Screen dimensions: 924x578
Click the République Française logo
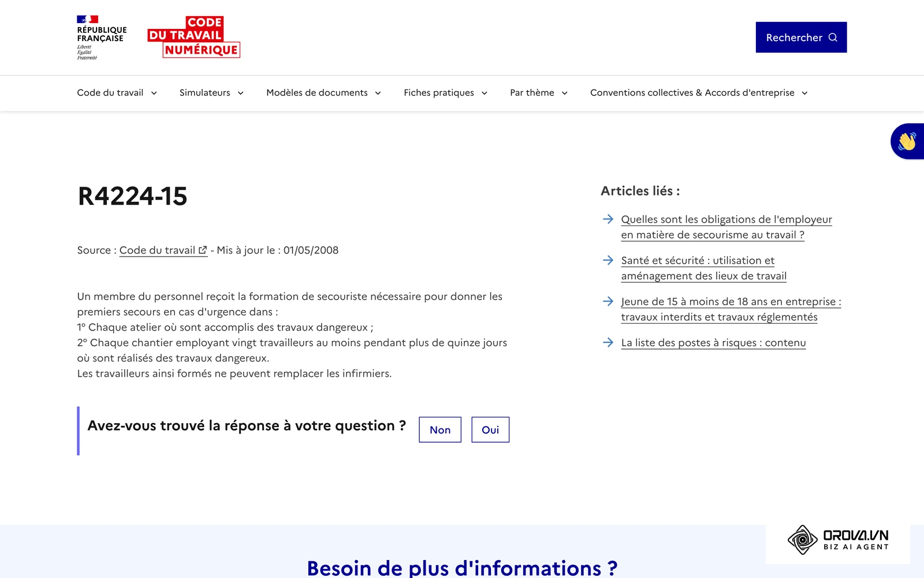(x=102, y=38)
